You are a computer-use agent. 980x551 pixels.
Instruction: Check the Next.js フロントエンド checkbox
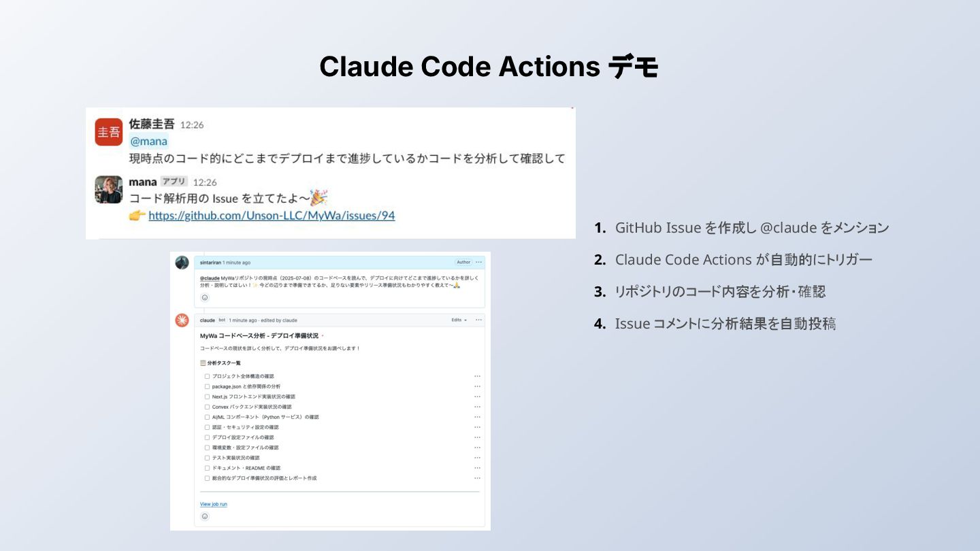(207, 397)
